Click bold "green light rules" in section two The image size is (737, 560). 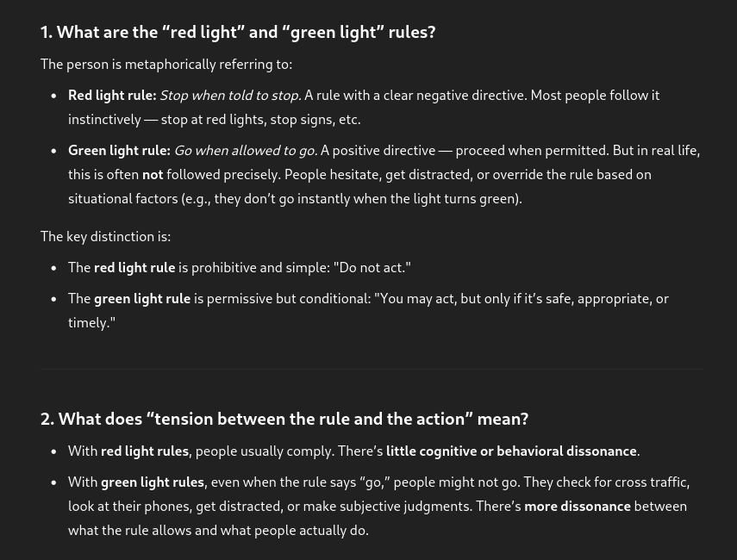pos(153,482)
